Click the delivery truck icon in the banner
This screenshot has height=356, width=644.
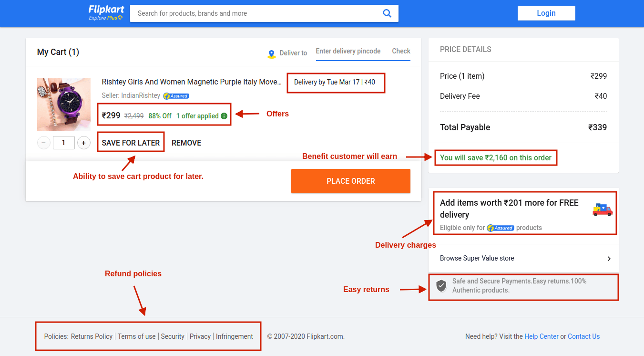point(602,209)
